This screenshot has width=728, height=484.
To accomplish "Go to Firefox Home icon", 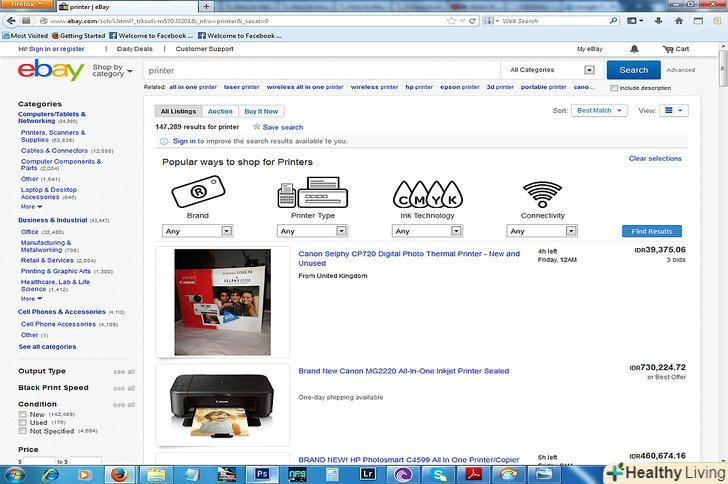I will click(679, 21).
